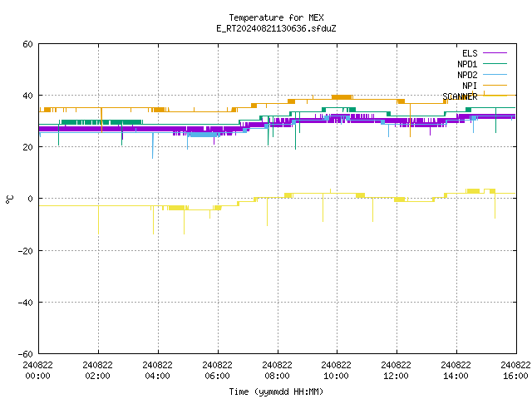Click the y-axis label -60

(26, 354)
